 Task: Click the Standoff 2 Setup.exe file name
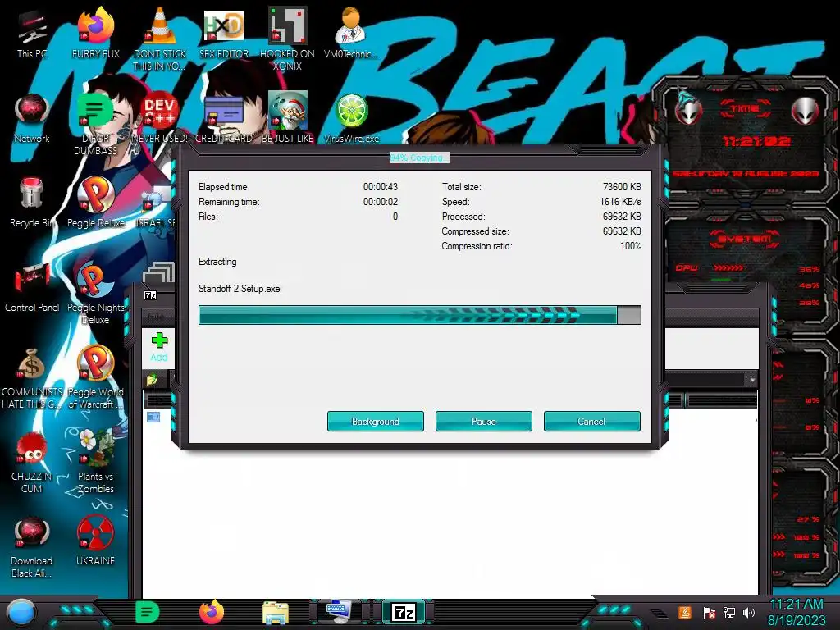click(239, 289)
